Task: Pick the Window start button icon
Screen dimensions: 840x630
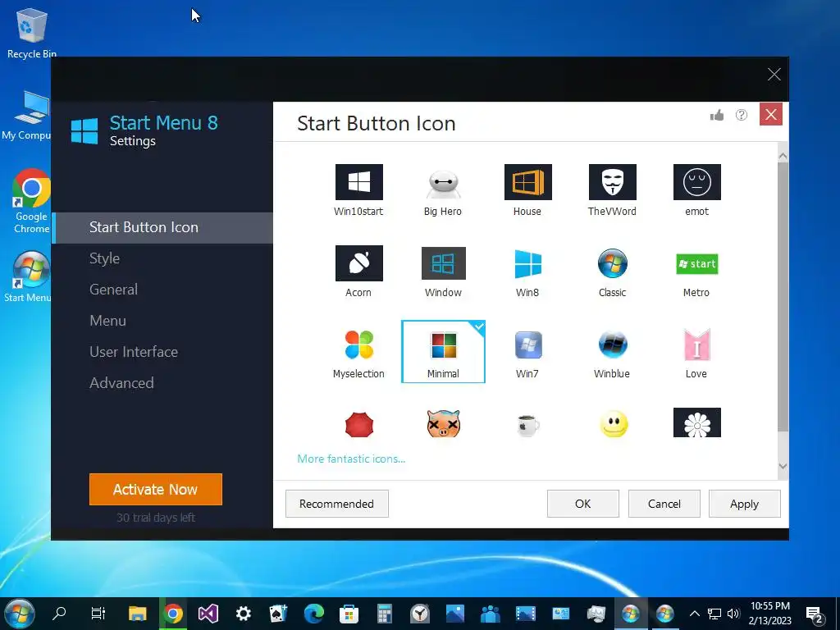Action: 444,263
